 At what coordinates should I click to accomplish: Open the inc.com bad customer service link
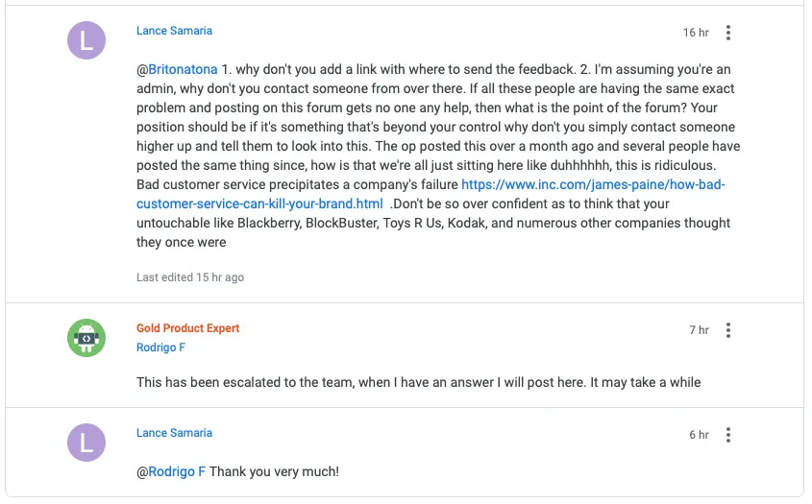pyautogui.click(x=593, y=184)
